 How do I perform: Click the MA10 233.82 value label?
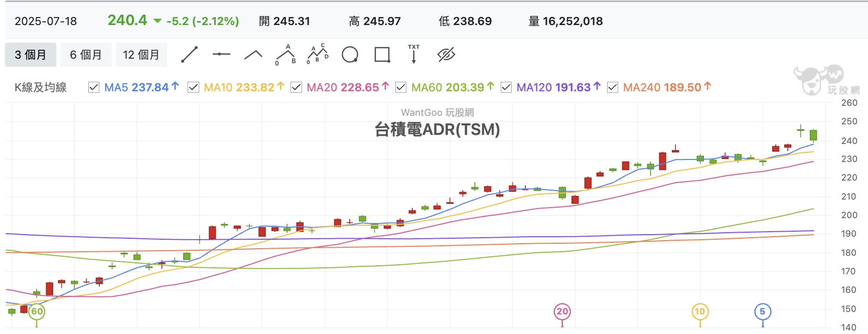pyautogui.click(x=244, y=87)
